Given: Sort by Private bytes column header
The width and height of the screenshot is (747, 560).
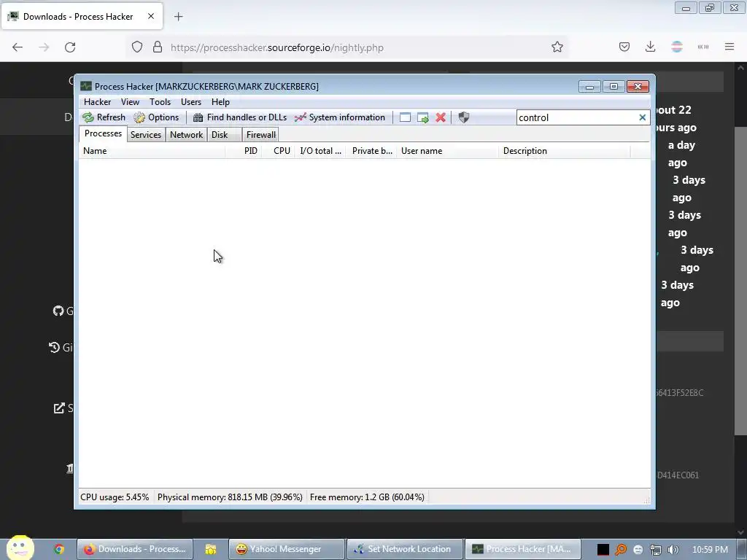Looking at the screenshot, I should tap(371, 151).
